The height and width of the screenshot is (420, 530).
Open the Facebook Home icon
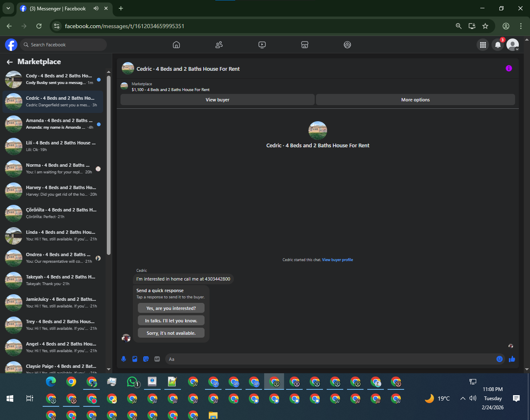176,45
